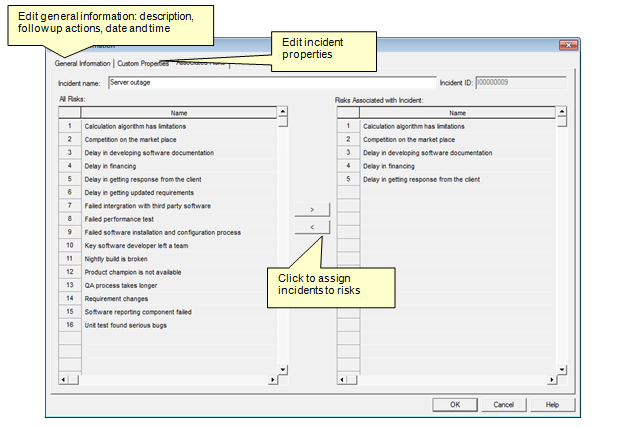Click Name column header in All Risks
This screenshot has height=428, width=623.
click(179, 113)
